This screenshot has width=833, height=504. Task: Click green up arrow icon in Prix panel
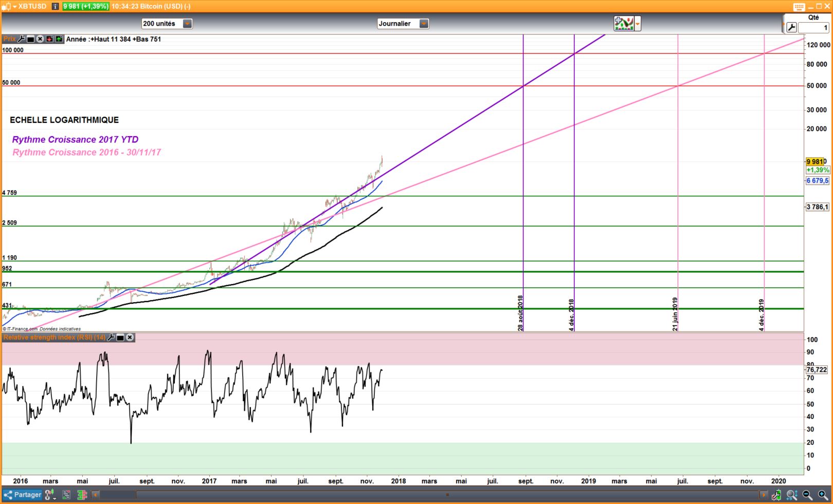pos(59,39)
